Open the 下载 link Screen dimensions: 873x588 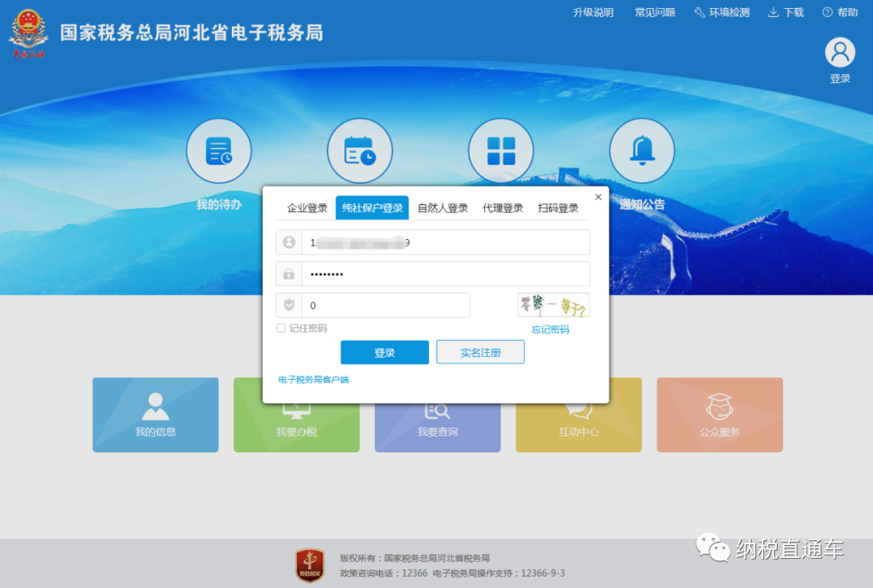click(x=787, y=12)
